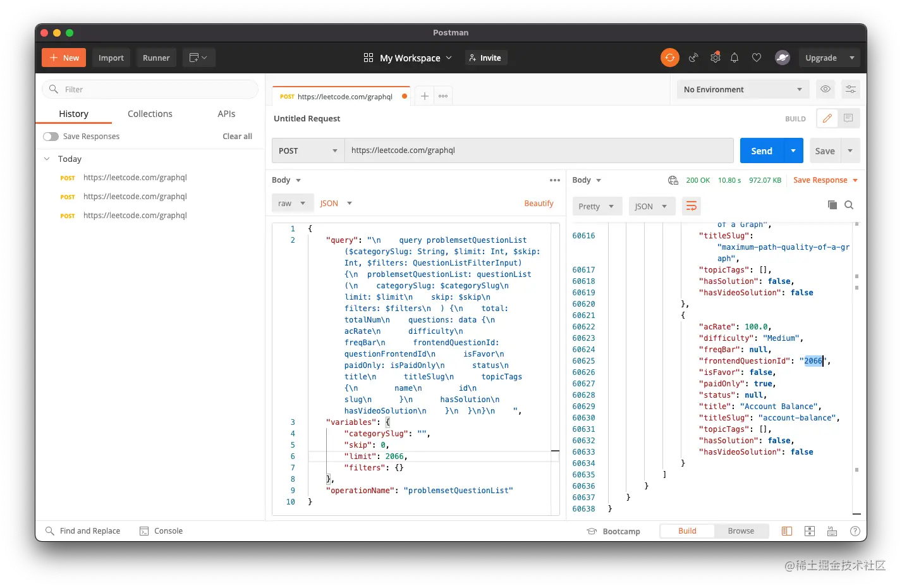Click the Send button
Screen dimensions: 902x588
[x=761, y=150]
